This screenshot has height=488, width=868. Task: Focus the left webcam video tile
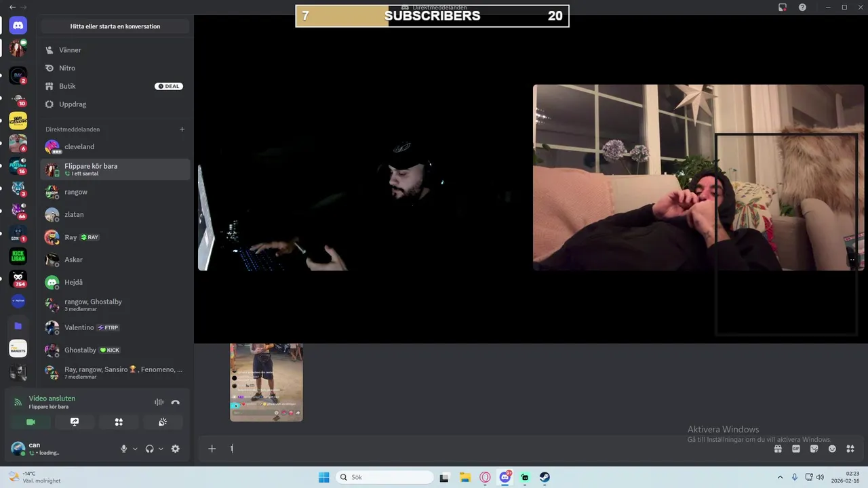tap(363, 178)
